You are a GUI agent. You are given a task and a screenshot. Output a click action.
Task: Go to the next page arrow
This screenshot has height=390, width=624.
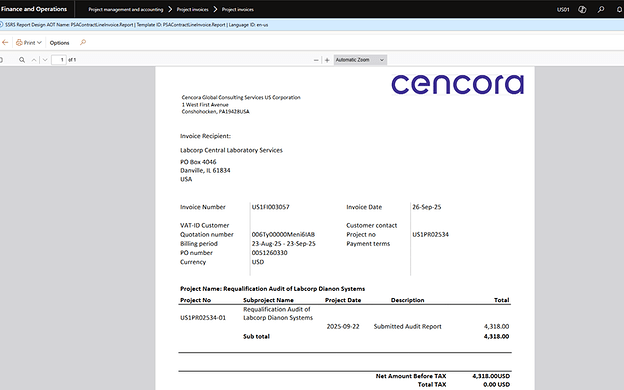[45, 60]
